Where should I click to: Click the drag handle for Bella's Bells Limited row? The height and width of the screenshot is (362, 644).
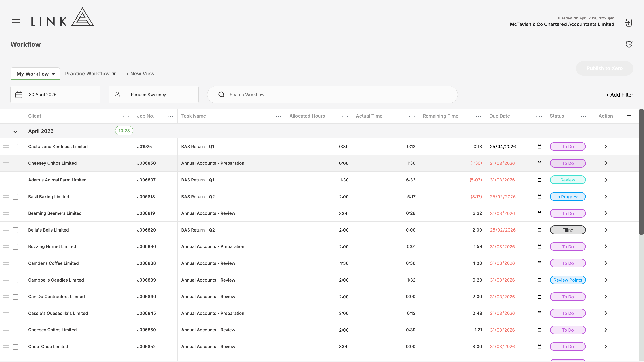click(x=6, y=230)
